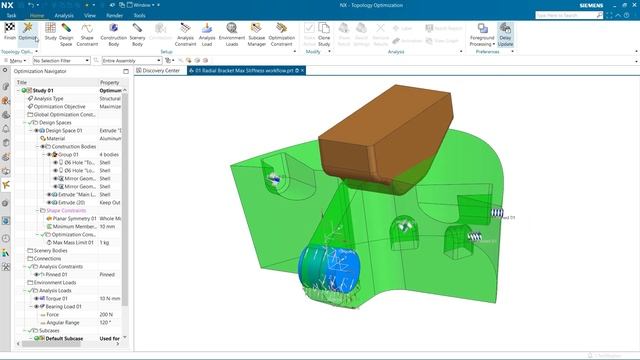The image size is (640, 360).
Task: Click the full screen icon near search
Action: click(609, 15)
